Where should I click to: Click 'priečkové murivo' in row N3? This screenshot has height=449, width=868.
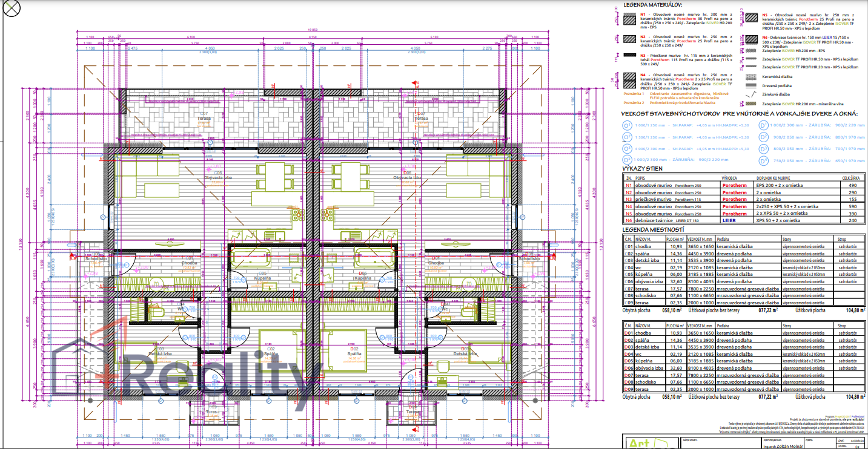[653, 199]
